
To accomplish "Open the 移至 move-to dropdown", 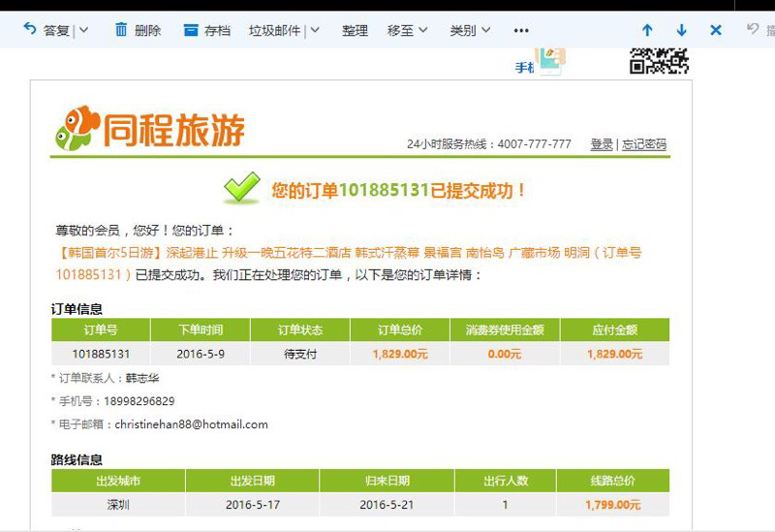I will (407, 31).
